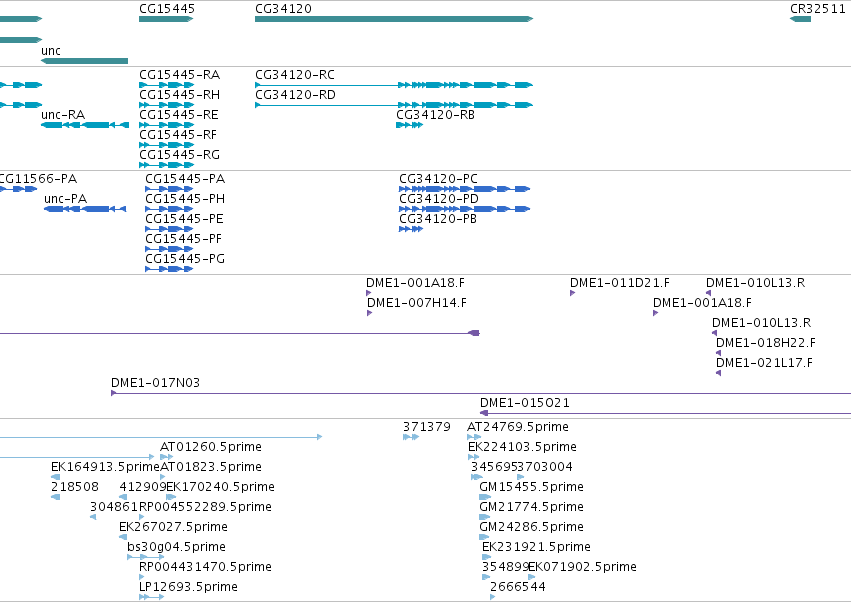Select BAC end DME1-007H14.F

click(x=417, y=303)
